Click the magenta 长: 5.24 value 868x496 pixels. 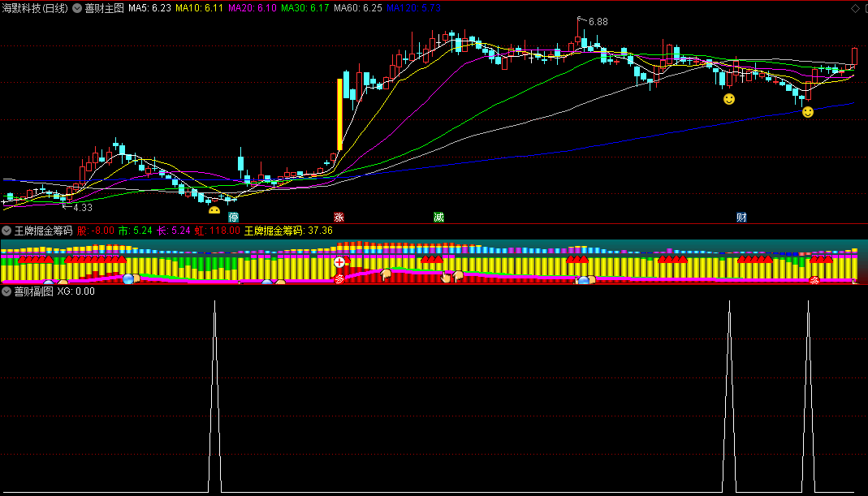[x=173, y=231]
